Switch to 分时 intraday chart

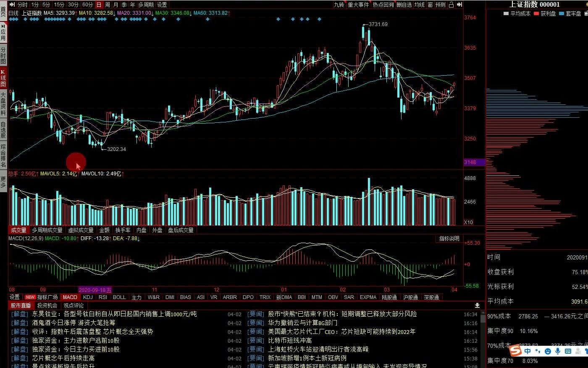22,5
